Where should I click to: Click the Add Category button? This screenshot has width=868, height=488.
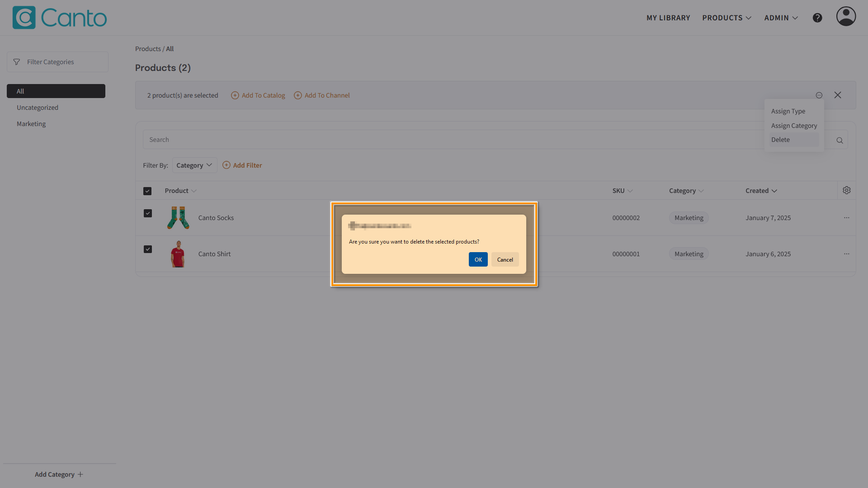(59, 474)
